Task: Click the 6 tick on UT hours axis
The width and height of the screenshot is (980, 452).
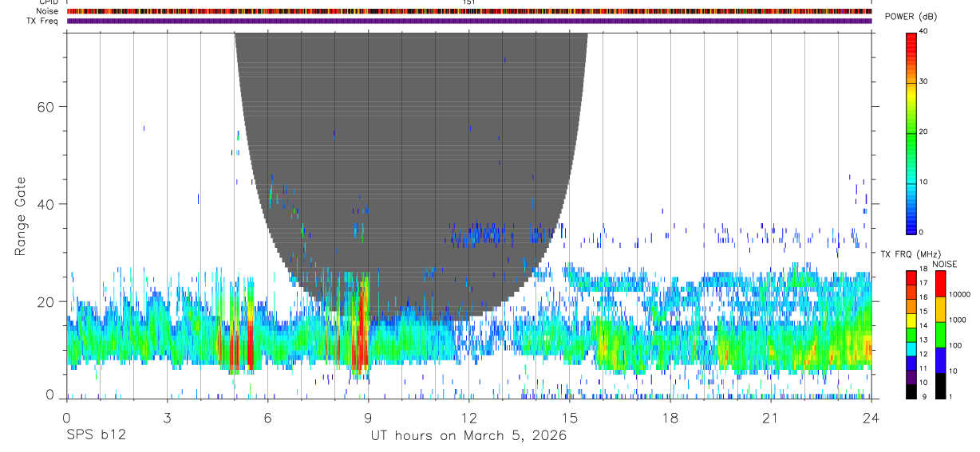Action: (x=267, y=418)
